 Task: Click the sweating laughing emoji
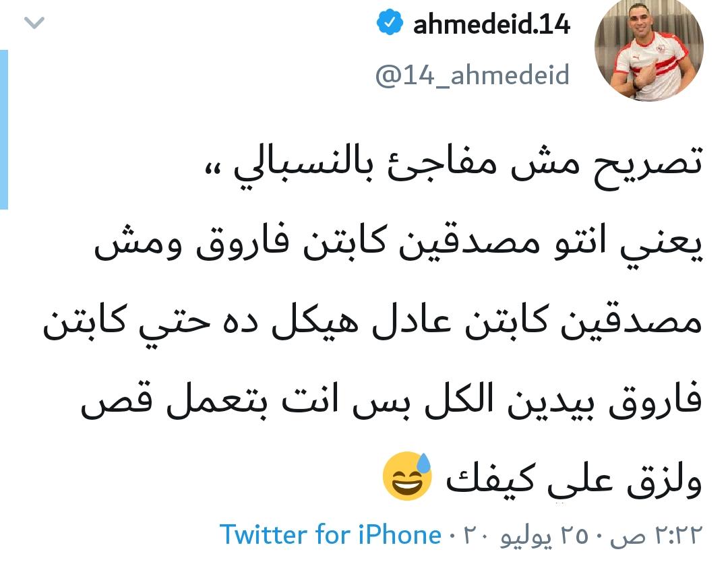(407, 476)
